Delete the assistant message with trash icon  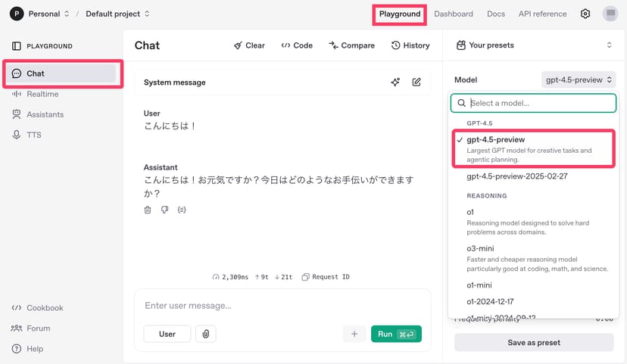tap(148, 210)
